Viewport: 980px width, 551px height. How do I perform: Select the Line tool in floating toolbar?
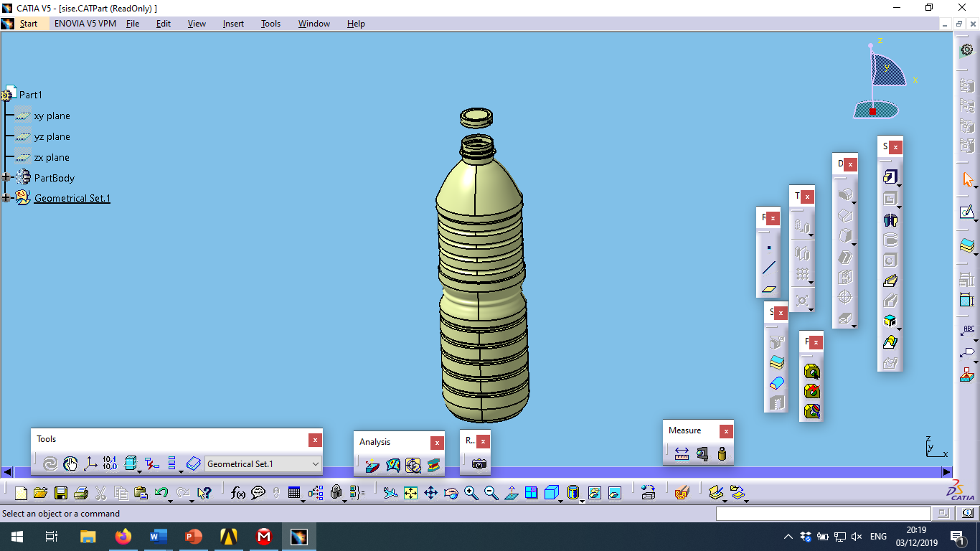click(769, 268)
